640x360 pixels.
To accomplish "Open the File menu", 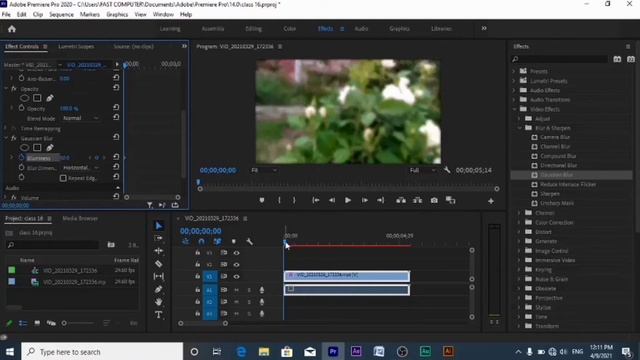I will point(6,14).
